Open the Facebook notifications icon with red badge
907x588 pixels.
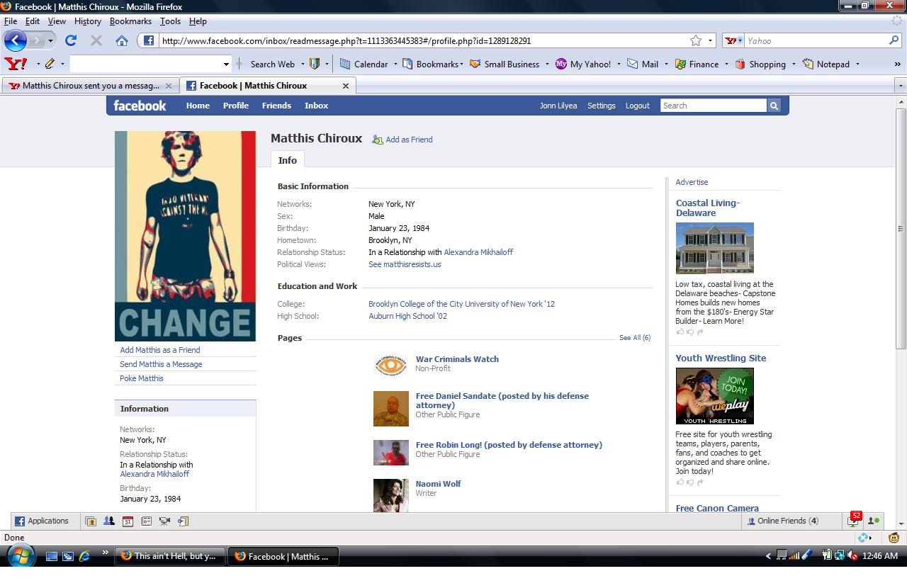pos(853,521)
